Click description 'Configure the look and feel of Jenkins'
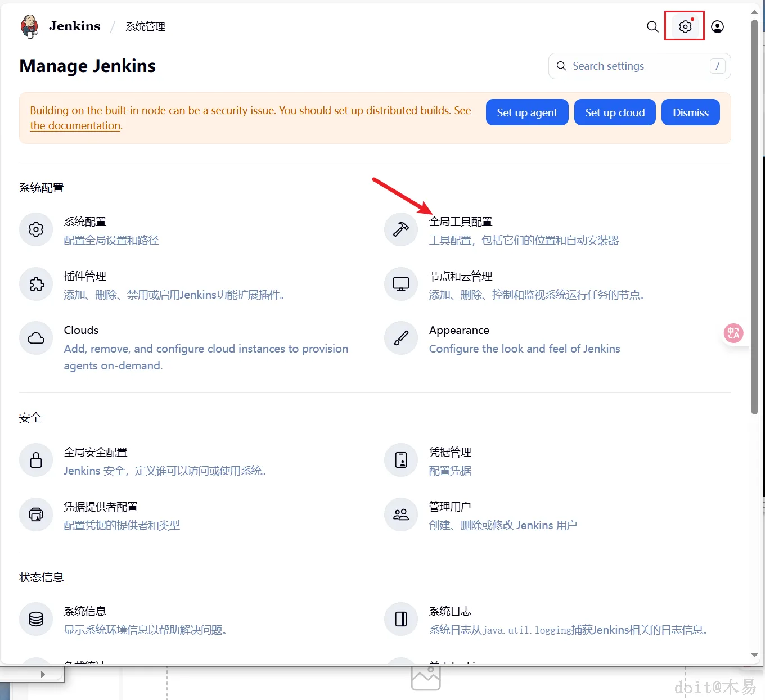765x700 pixels. point(524,349)
